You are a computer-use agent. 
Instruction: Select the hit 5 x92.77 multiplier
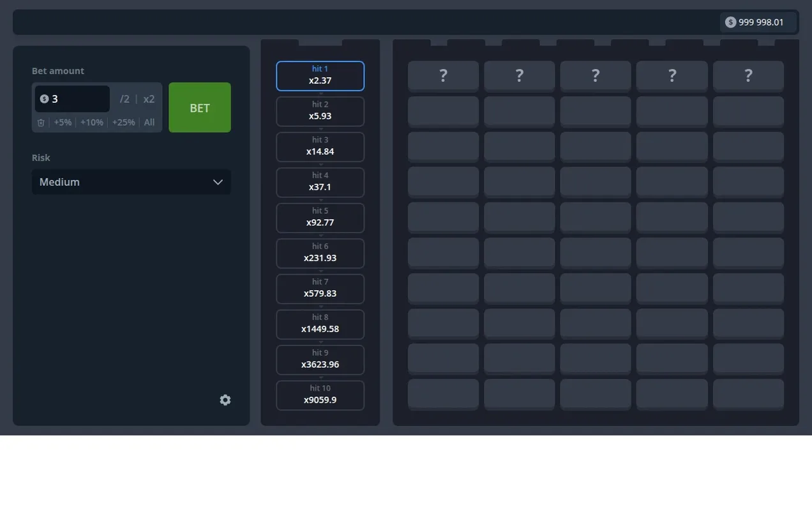click(320, 218)
